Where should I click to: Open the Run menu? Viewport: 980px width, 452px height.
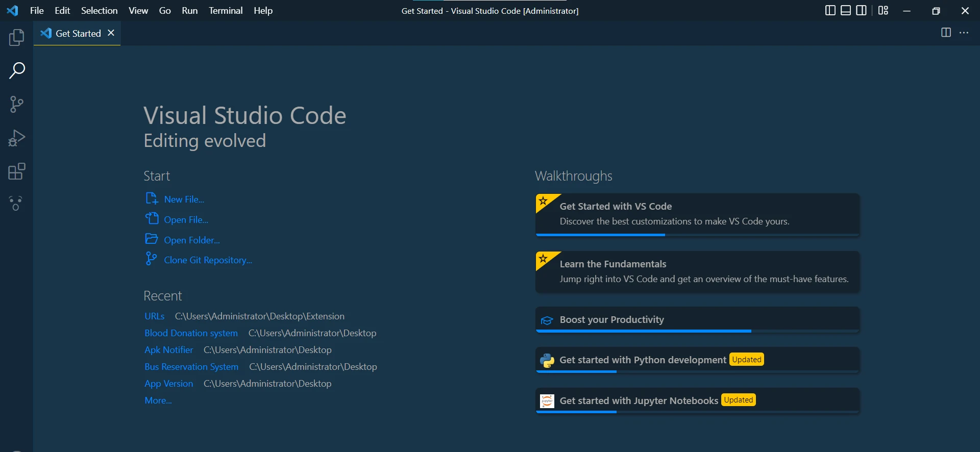pos(189,11)
